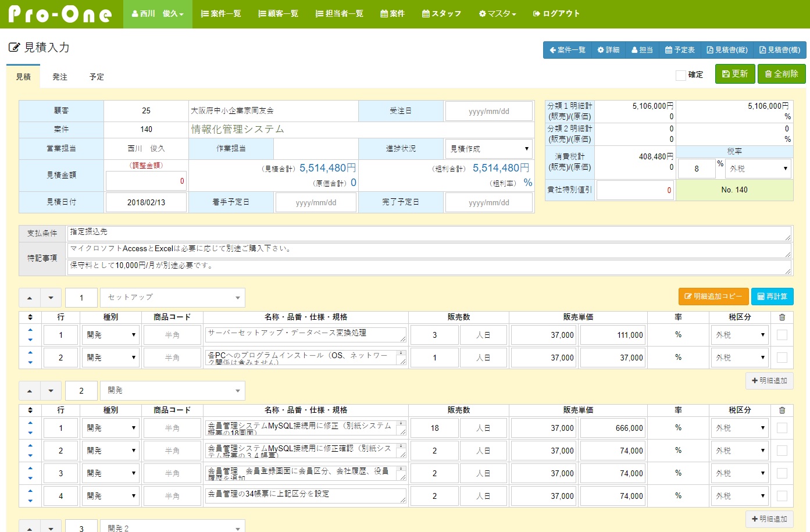This screenshot has height=532, width=810.
Task: Switch to the 発注 tab
Action: [x=60, y=77]
